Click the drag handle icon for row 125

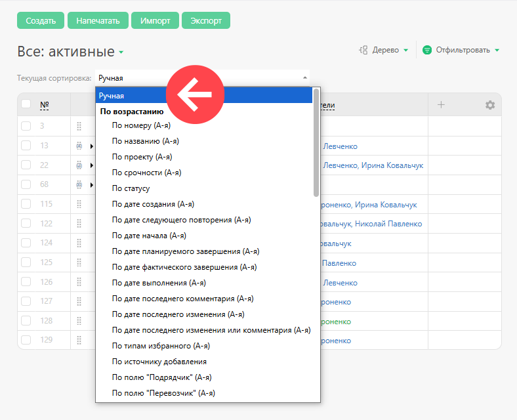[x=79, y=262]
